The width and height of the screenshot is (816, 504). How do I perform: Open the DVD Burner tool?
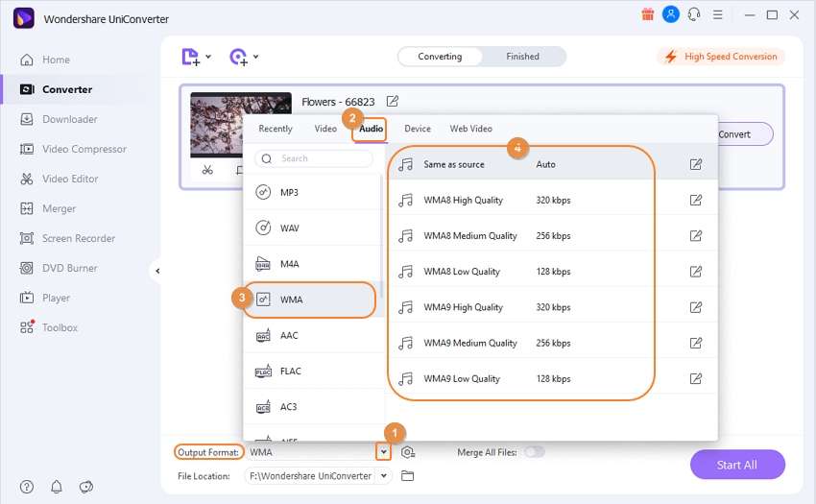pos(59,268)
